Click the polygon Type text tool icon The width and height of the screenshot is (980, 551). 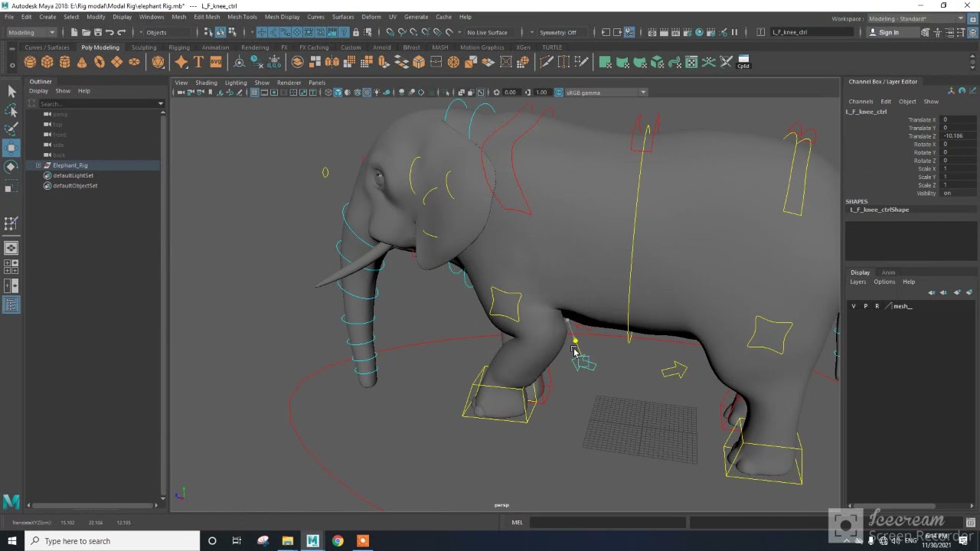pos(198,62)
